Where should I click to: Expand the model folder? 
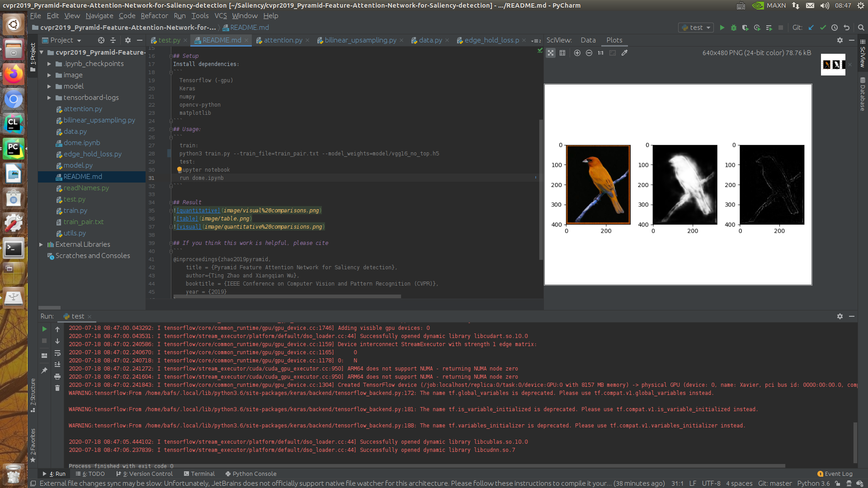pos(49,86)
